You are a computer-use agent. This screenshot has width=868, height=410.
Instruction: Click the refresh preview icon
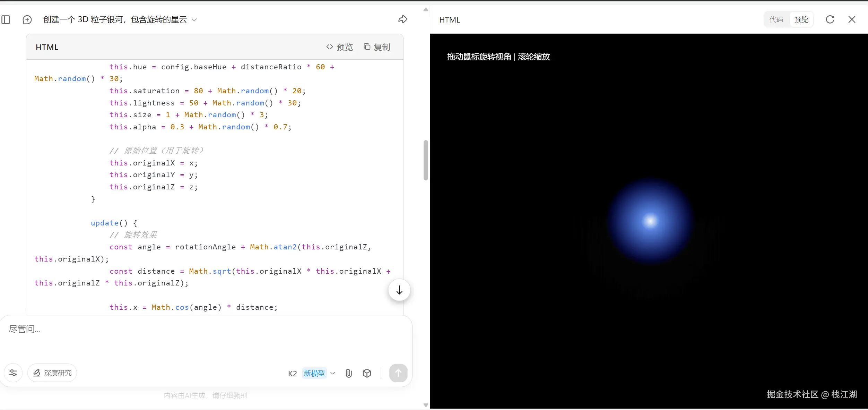tap(830, 19)
